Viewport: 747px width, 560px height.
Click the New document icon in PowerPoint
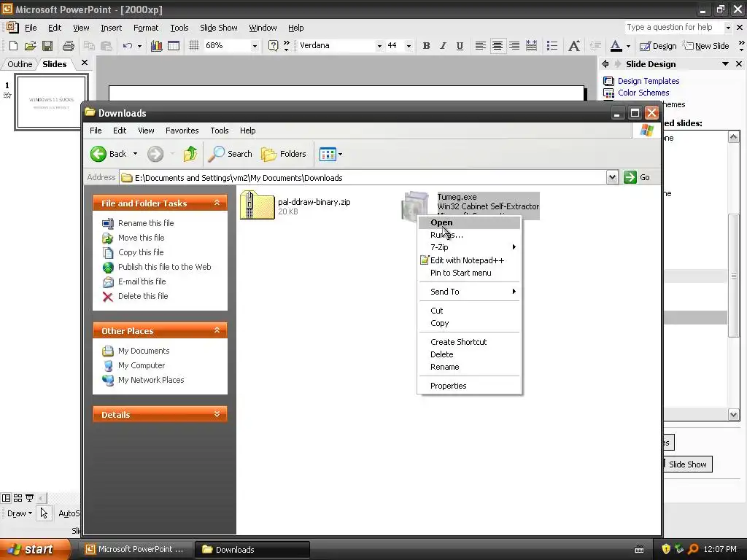13,46
